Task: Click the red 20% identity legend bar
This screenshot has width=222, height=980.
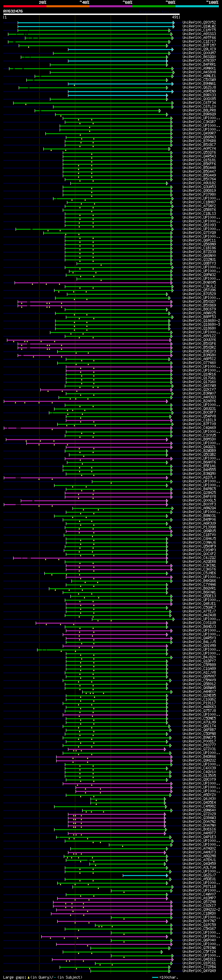Action: [x=25, y=6]
